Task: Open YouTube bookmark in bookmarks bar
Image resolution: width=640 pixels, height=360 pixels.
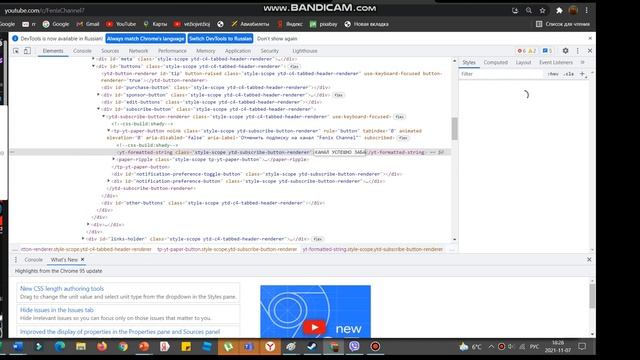Action: click(x=121, y=24)
